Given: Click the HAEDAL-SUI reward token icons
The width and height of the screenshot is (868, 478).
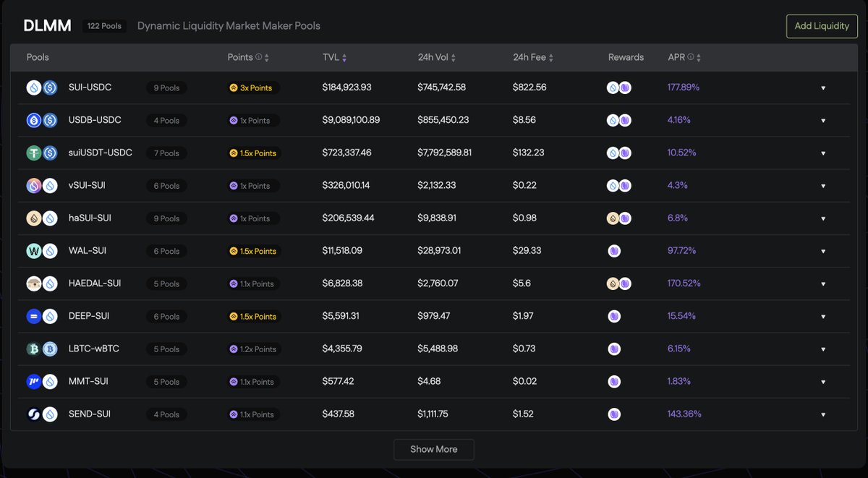Looking at the screenshot, I should coord(618,283).
